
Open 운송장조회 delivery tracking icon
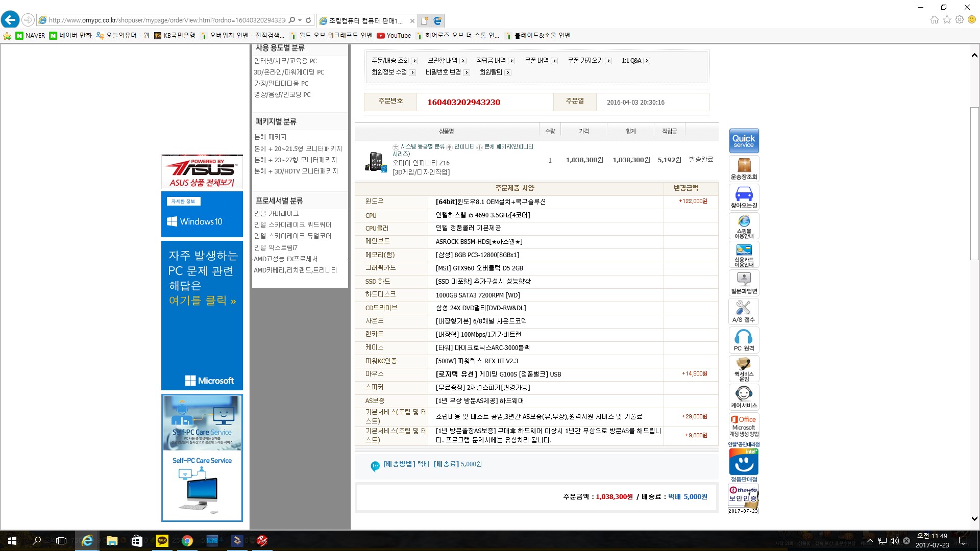[x=744, y=169]
